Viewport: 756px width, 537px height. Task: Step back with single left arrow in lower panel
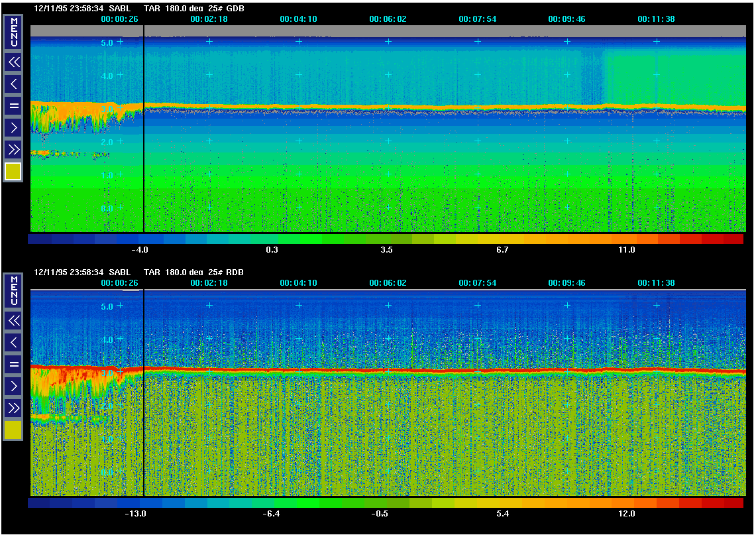tap(13, 343)
